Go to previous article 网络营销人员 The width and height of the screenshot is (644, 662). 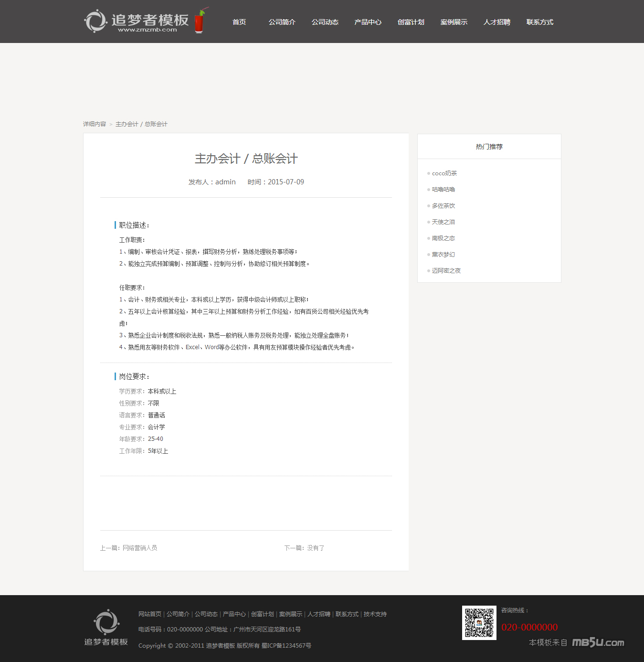coord(139,548)
